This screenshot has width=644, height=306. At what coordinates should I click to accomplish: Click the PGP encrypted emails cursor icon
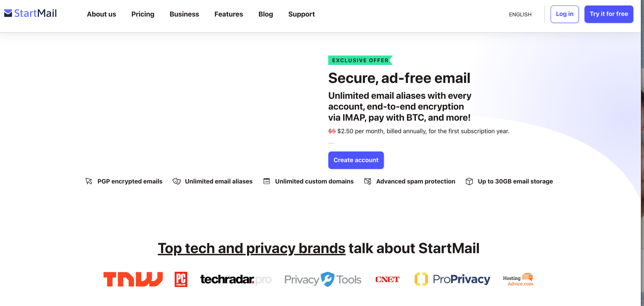coord(90,181)
